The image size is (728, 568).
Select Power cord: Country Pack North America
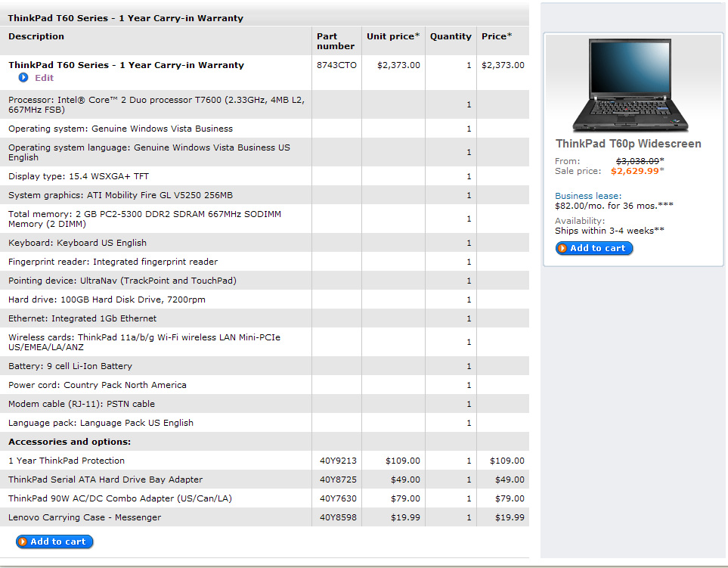click(x=265, y=385)
